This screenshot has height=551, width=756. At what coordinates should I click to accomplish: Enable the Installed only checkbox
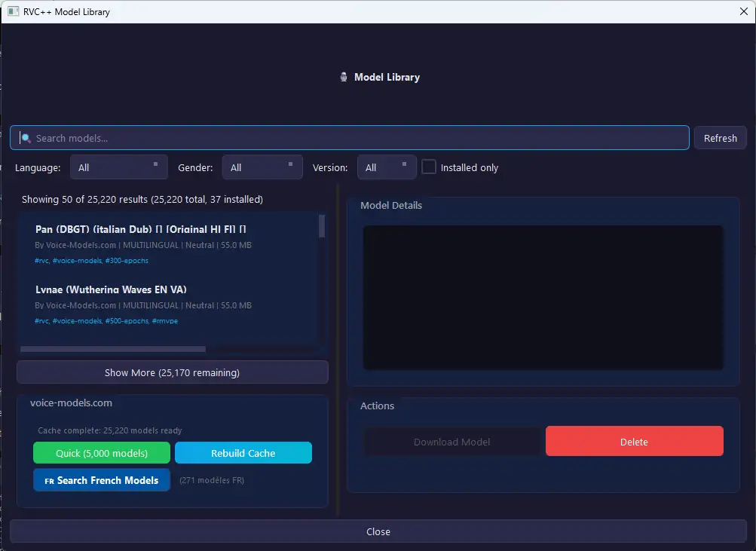pos(429,167)
